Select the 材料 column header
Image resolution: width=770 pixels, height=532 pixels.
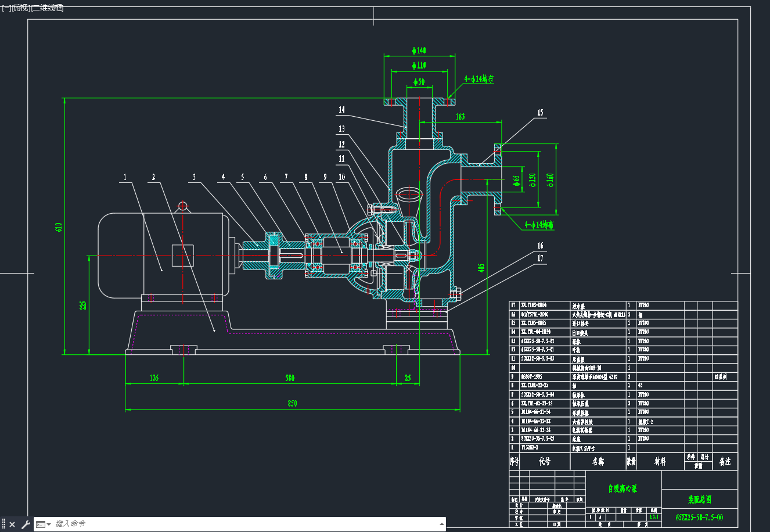click(x=660, y=462)
